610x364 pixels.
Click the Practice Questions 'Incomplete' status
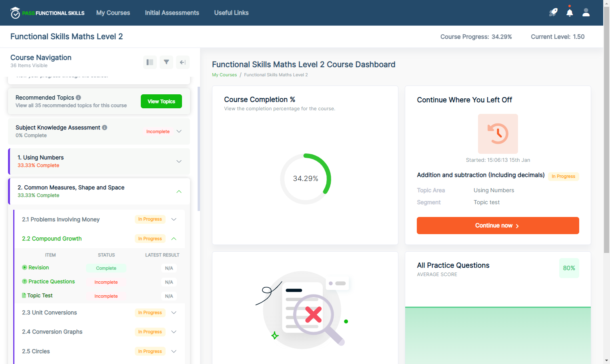pyautogui.click(x=106, y=282)
